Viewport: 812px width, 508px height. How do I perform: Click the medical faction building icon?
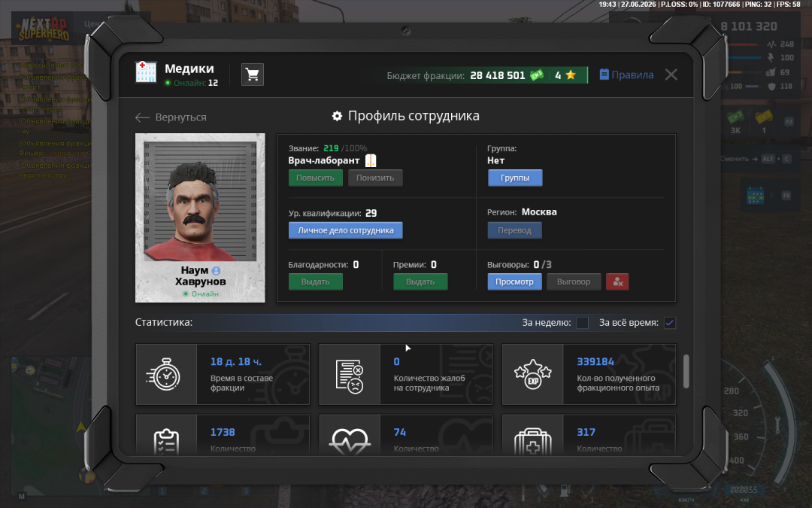pos(146,72)
